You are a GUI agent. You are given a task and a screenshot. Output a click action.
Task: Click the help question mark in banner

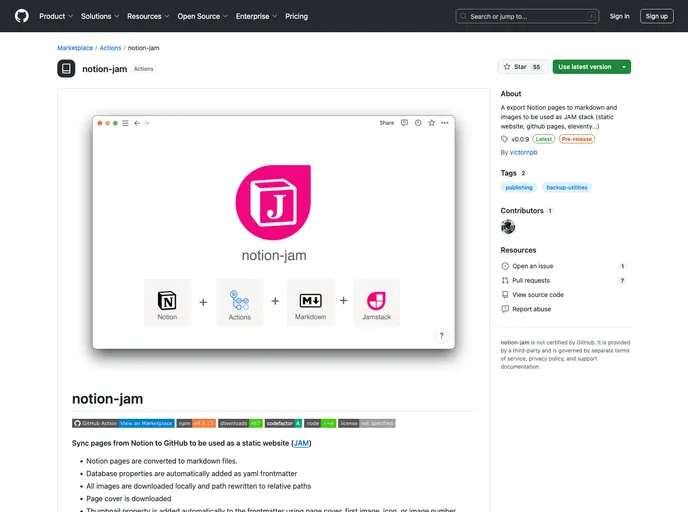click(x=441, y=336)
